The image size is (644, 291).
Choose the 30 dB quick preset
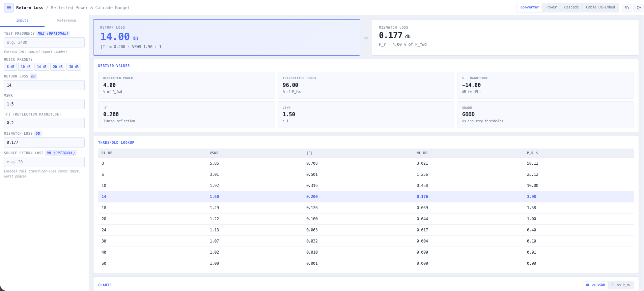74,67
